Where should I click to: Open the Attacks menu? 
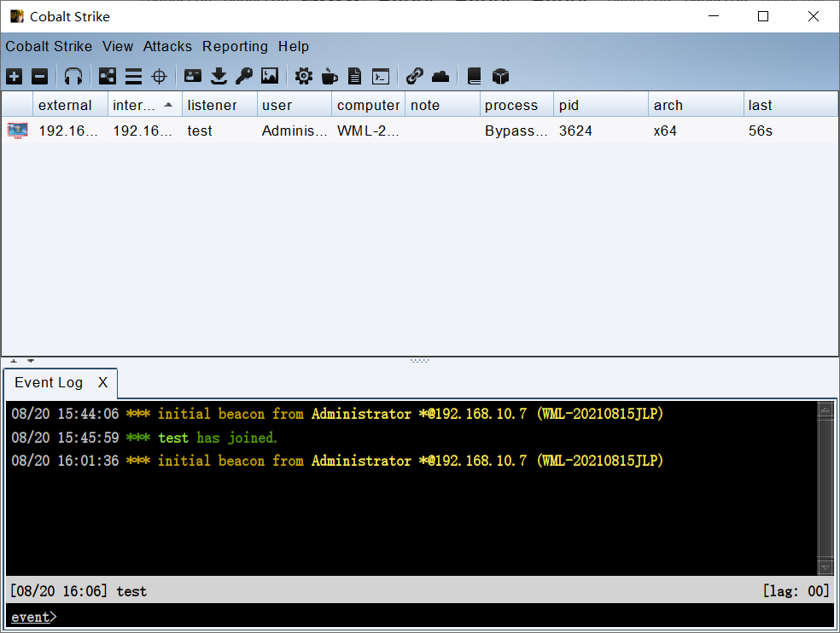tap(167, 47)
